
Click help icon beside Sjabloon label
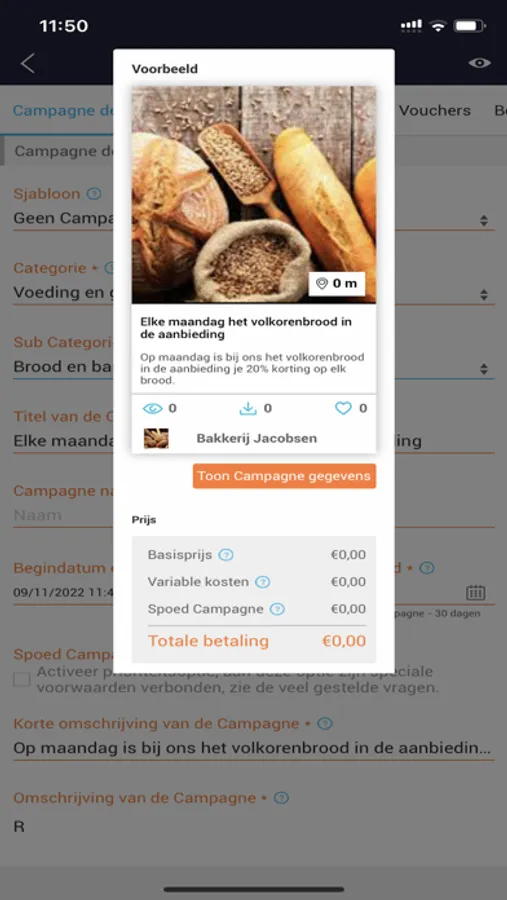click(x=94, y=194)
